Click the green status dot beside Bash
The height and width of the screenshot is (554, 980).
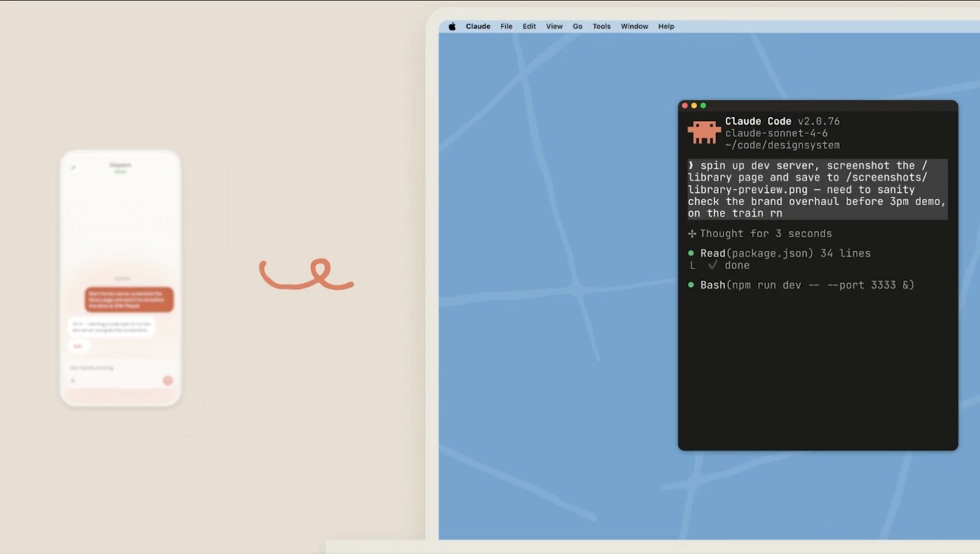pos(691,285)
